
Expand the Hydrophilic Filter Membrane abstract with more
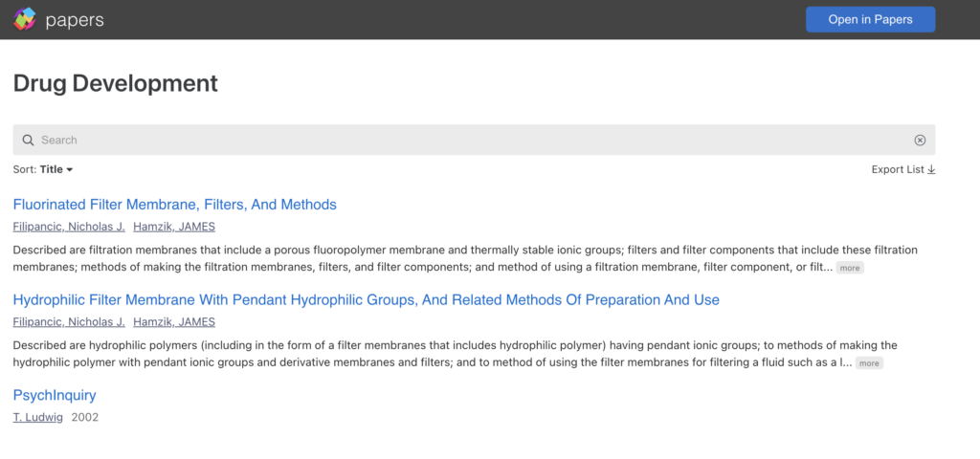click(869, 363)
